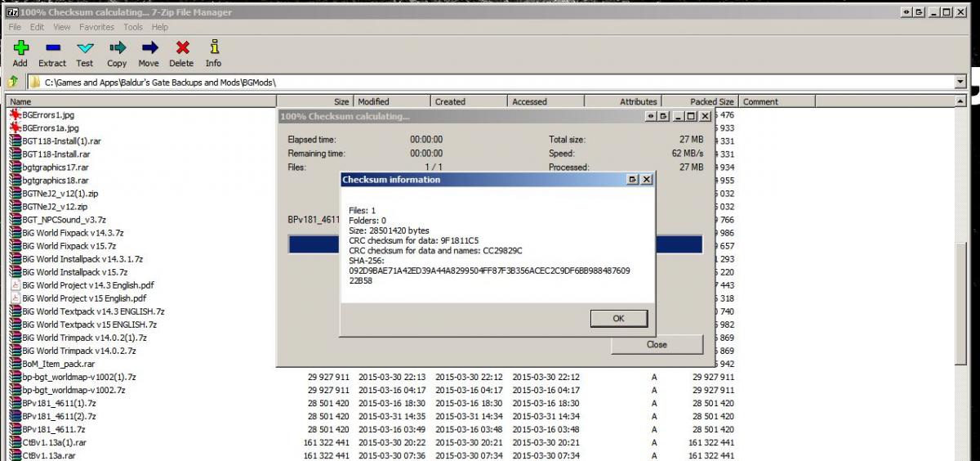The height and width of the screenshot is (461, 980).
Task: Select BiG World Installpack v14.3.1.7z icon
Action: point(15,258)
